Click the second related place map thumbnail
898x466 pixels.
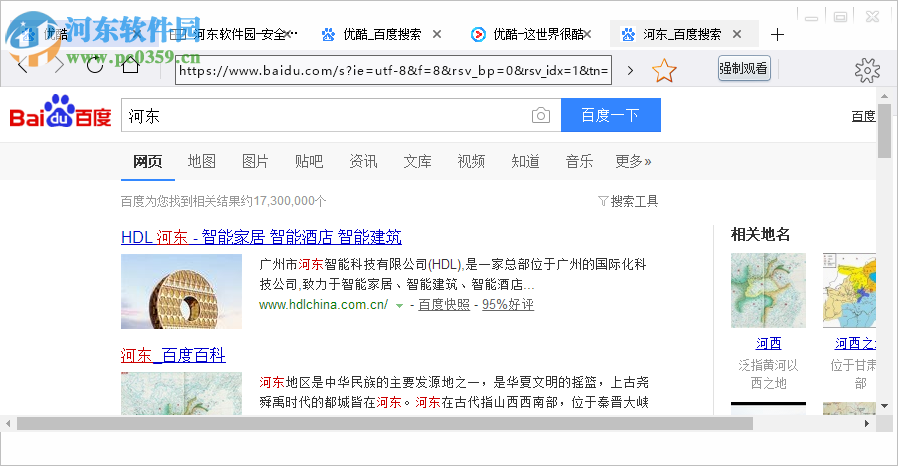tap(849, 291)
